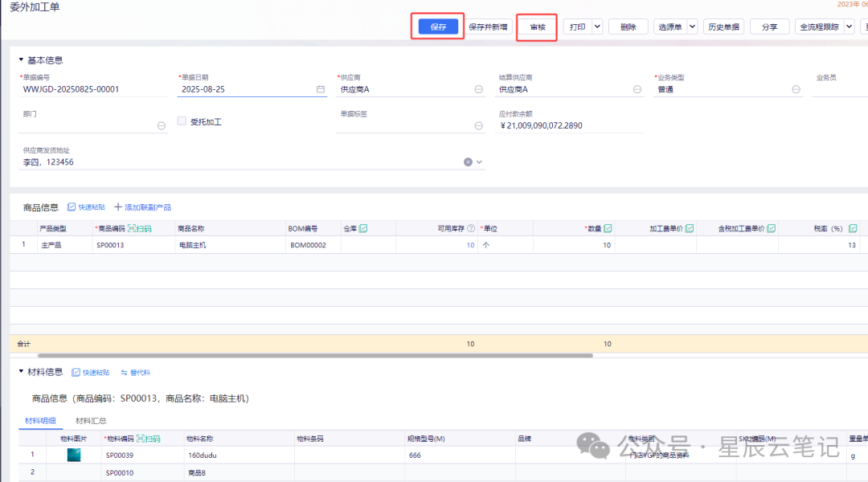Click the 分享 button
868x482 pixels.
pos(769,27)
